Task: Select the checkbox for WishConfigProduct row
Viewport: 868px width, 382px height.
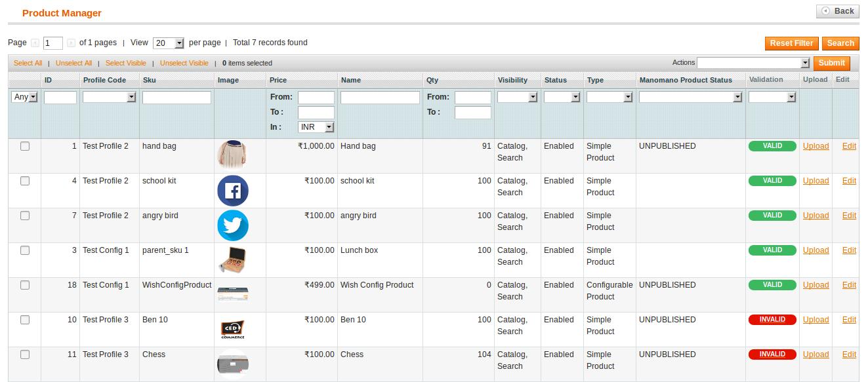Action: tap(25, 284)
